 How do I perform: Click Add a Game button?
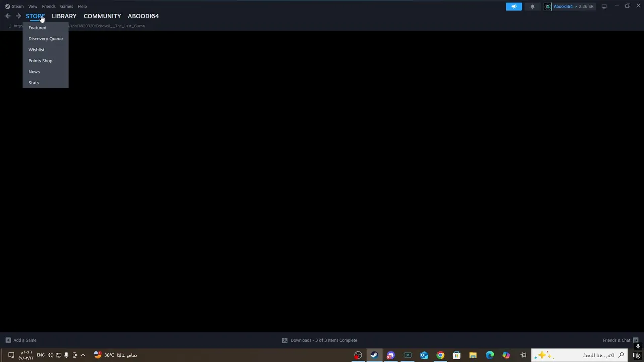tap(21, 340)
